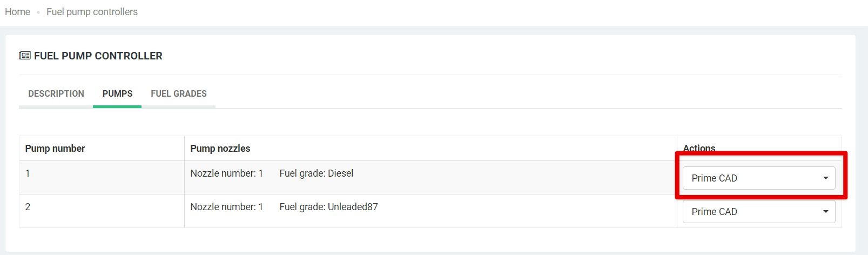Select pump number 2 cell
Image resolution: width=868 pixels, height=255 pixels.
pos(102,211)
